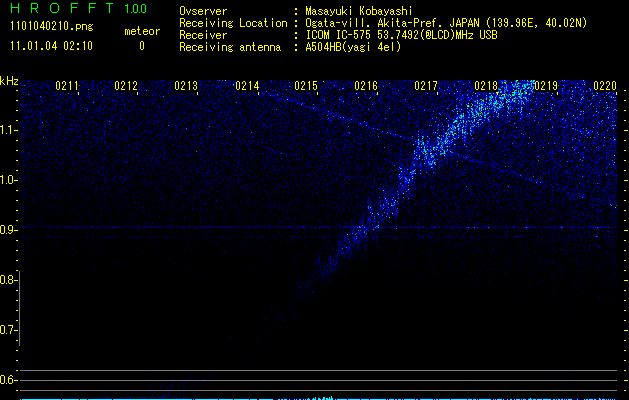Click the horizontal carrier line at 0.9 kHz
629x400 pixels.
pyautogui.click(x=319, y=227)
